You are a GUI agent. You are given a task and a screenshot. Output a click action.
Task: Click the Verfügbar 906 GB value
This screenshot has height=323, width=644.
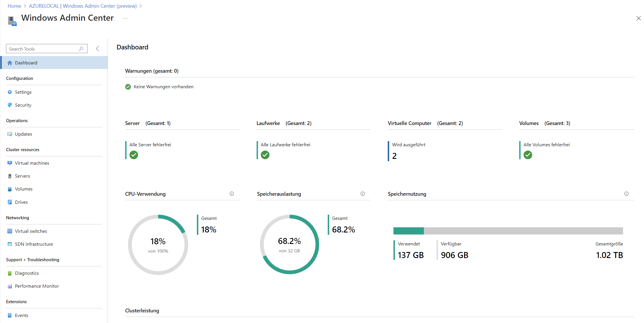click(455, 255)
